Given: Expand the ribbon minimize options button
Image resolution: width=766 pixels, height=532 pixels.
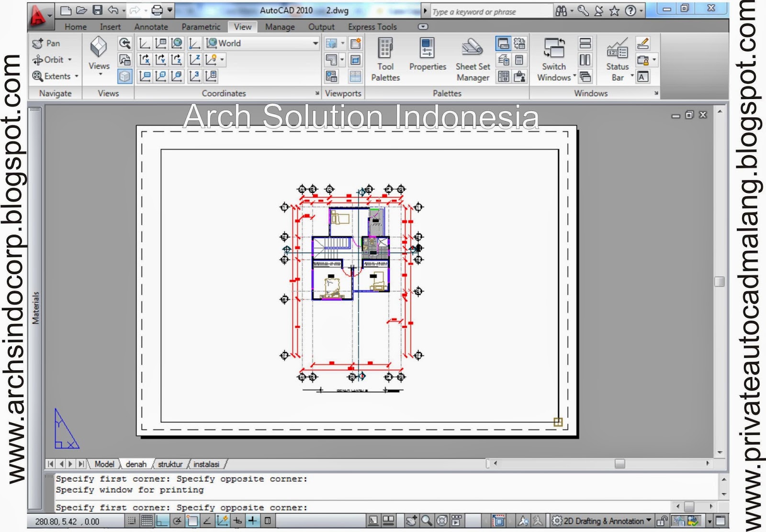Looking at the screenshot, I should 423,27.
